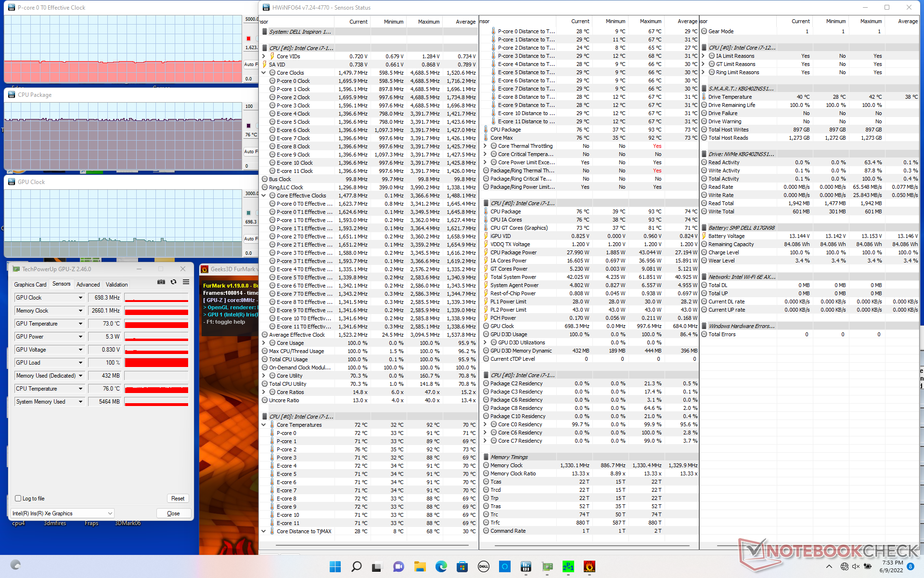
Task: Click the battery tray icon
Action: [867, 566]
